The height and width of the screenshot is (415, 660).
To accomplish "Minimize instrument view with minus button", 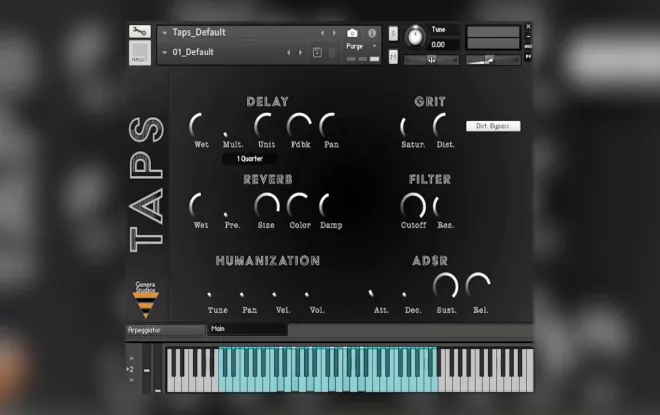I will click(x=528, y=36).
